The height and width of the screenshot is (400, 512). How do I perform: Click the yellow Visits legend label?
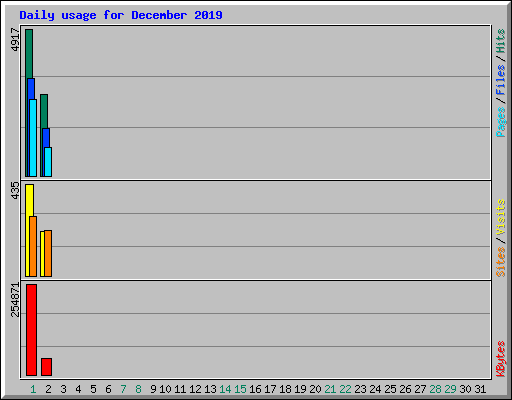pyautogui.click(x=500, y=217)
